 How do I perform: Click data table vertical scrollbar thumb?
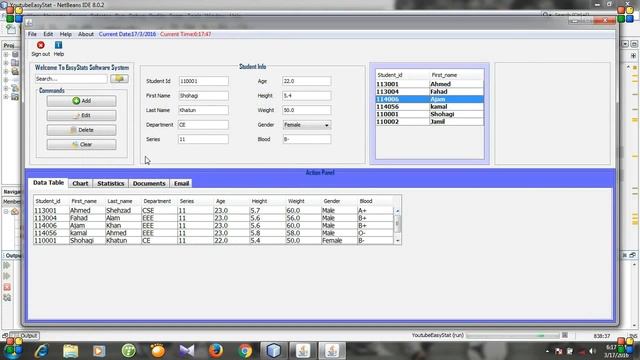pyautogui.click(x=398, y=223)
